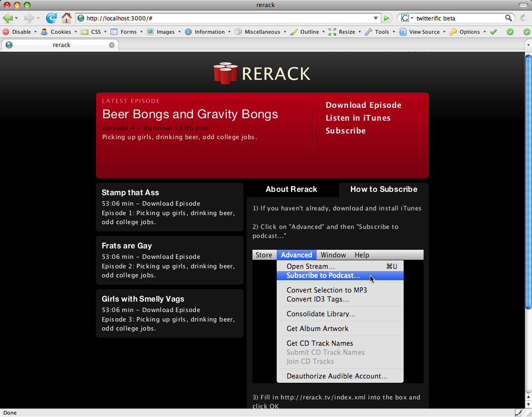
Task: Select the rerack browser tab
Action: [61, 45]
